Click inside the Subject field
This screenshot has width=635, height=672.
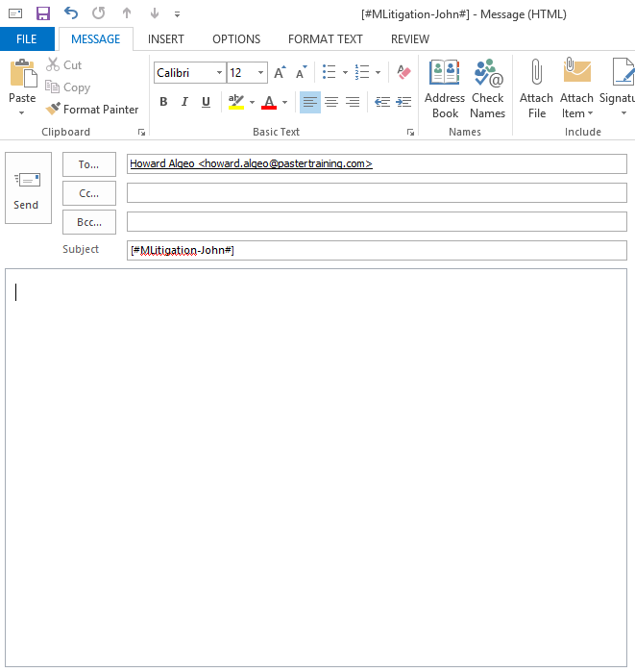coord(377,250)
